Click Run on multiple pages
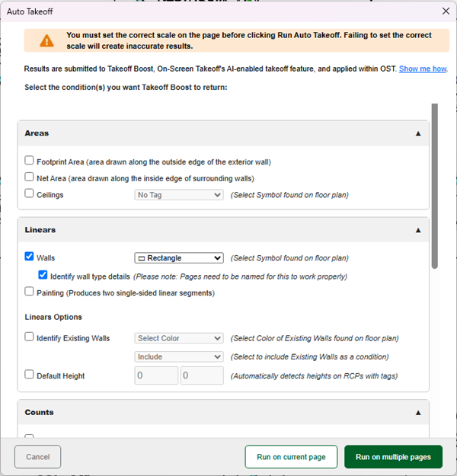The height and width of the screenshot is (476, 457). click(x=393, y=457)
